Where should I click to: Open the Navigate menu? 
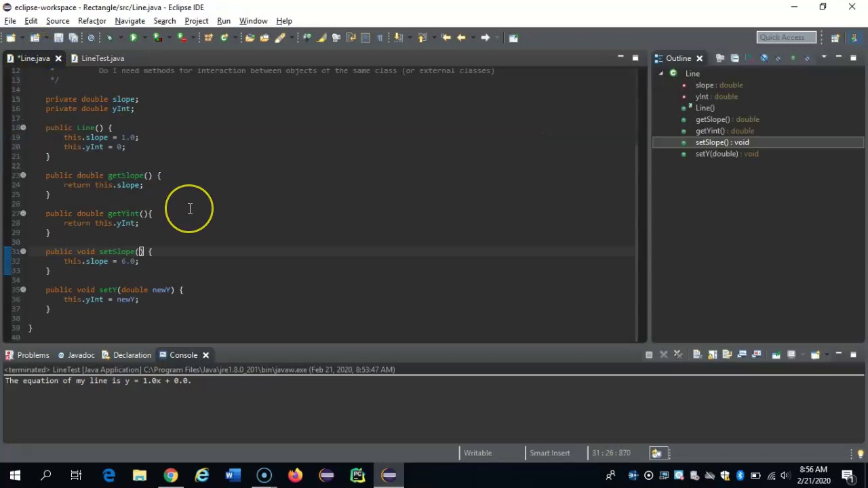point(130,21)
